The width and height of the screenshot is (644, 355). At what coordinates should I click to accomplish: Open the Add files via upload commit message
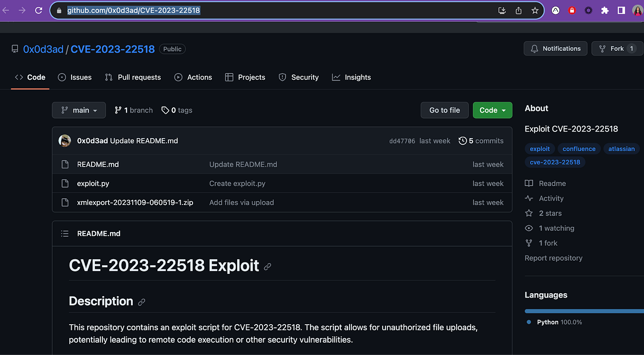pos(241,202)
